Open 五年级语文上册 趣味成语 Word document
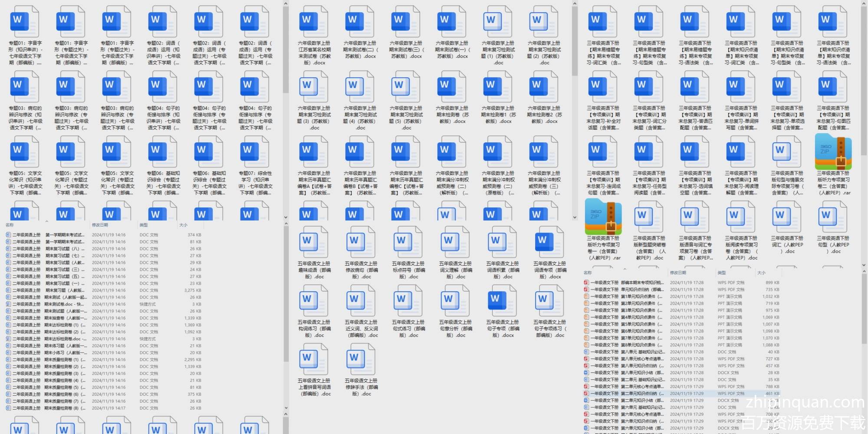868x434 pixels. [x=314, y=243]
